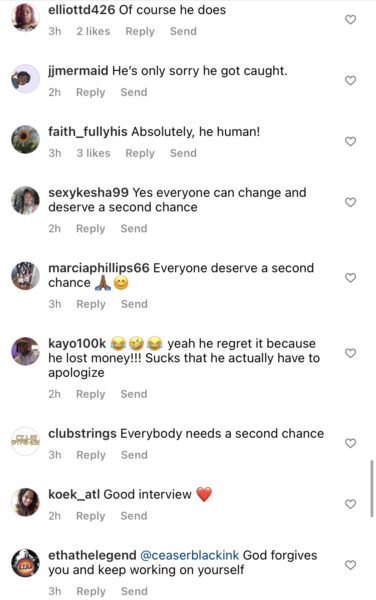Tap the heart beside jjmermaid's comment
The height and width of the screenshot is (600, 376).
coord(350,80)
